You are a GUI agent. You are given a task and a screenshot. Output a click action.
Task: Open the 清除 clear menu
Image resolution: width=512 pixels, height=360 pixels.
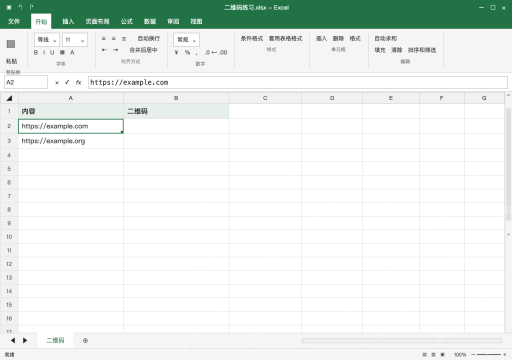pyautogui.click(x=397, y=50)
